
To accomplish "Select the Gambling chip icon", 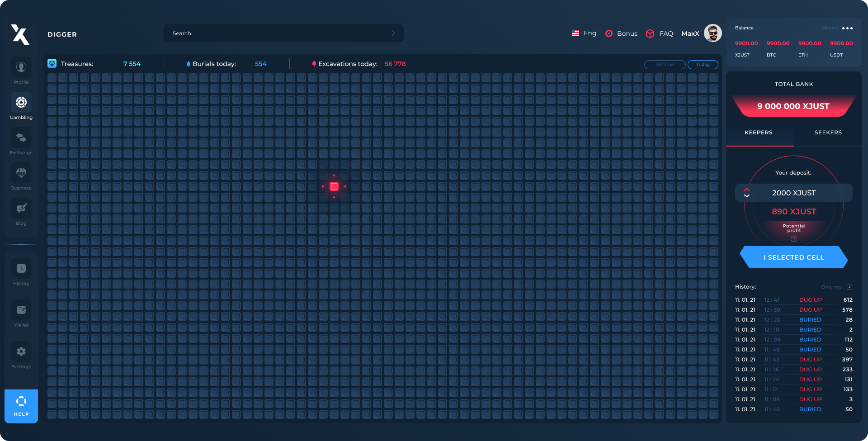I will (21, 103).
